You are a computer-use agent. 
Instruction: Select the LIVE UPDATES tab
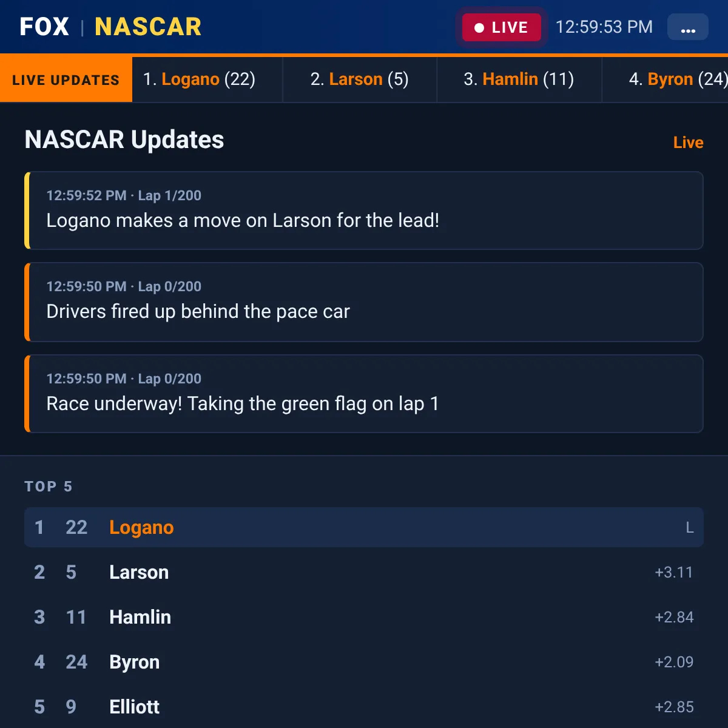point(66,79)
